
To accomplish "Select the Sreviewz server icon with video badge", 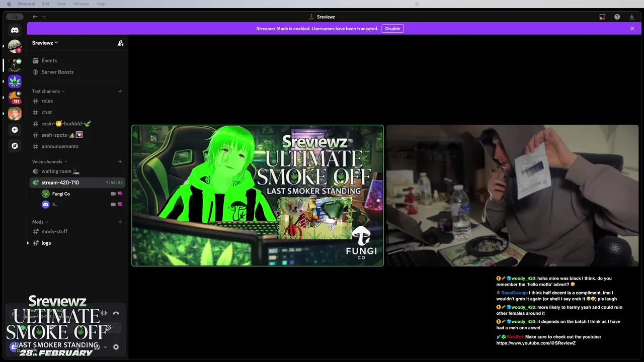I will [15, 64].
